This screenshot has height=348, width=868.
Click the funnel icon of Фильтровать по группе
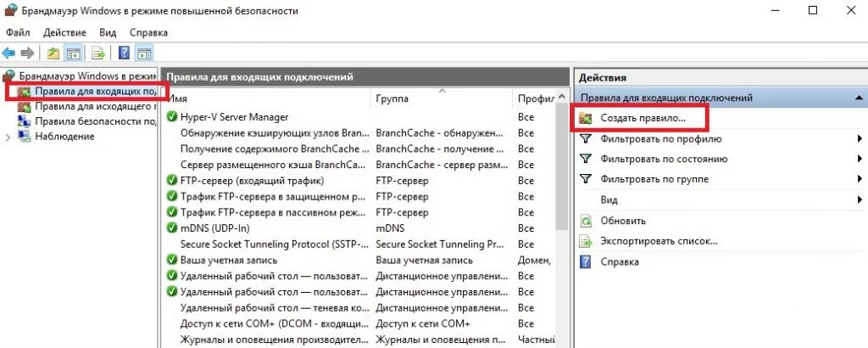tap(586, 179)
